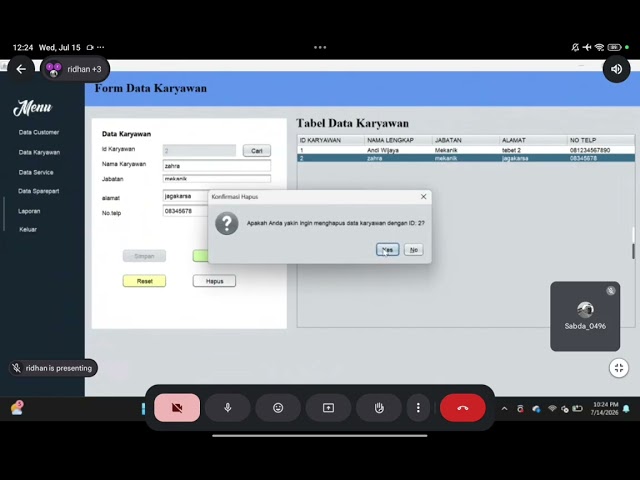Viewport: 640px width, 480px height.
Task: Share screen with the present icon
Action: pos(329,408)
